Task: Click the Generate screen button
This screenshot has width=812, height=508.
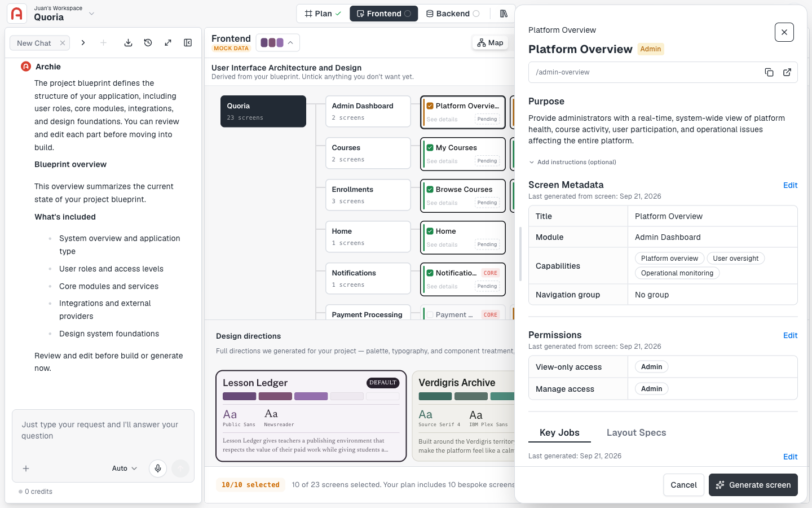Action: pyautogui.click(x=753, y=485)
